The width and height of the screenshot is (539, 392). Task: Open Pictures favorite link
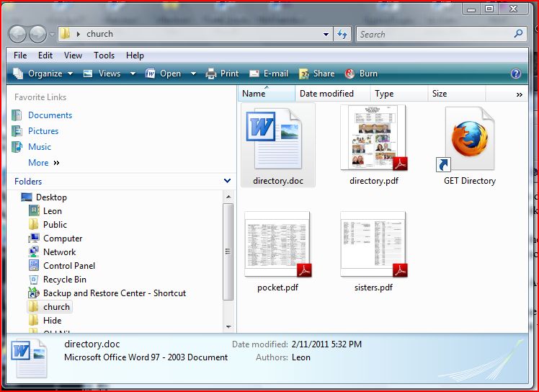tap(43, 131)
